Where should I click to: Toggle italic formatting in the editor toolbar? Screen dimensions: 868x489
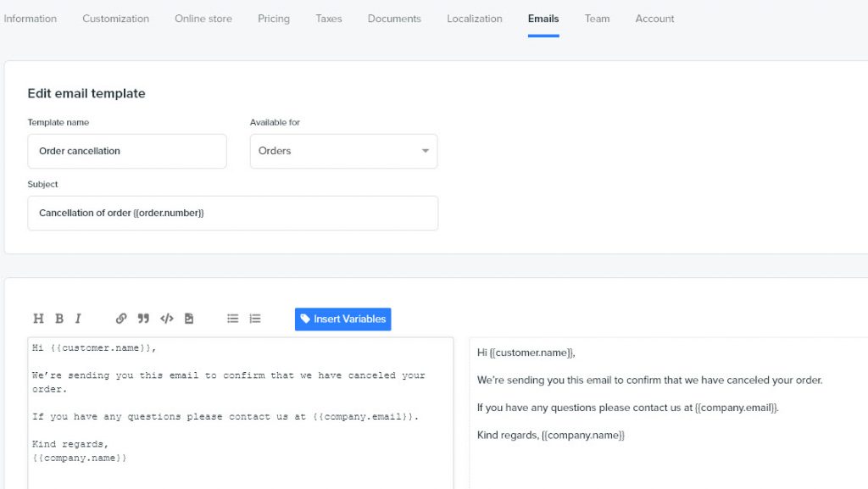click(x=78, y=319)
